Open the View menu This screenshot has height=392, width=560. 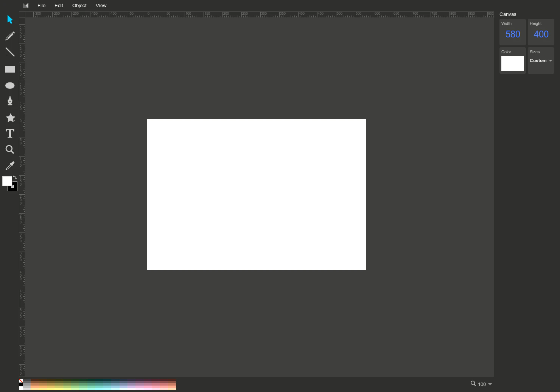[x=101, y=5]
